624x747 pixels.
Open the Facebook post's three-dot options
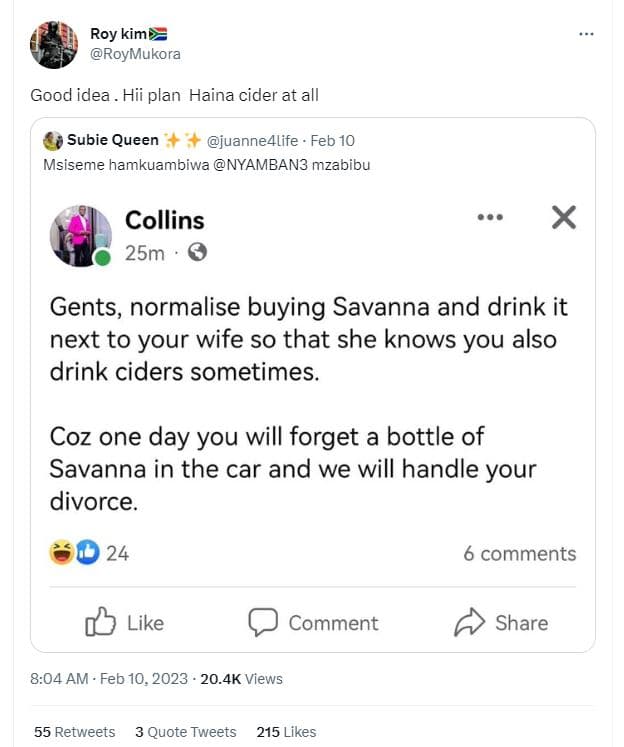490,217
